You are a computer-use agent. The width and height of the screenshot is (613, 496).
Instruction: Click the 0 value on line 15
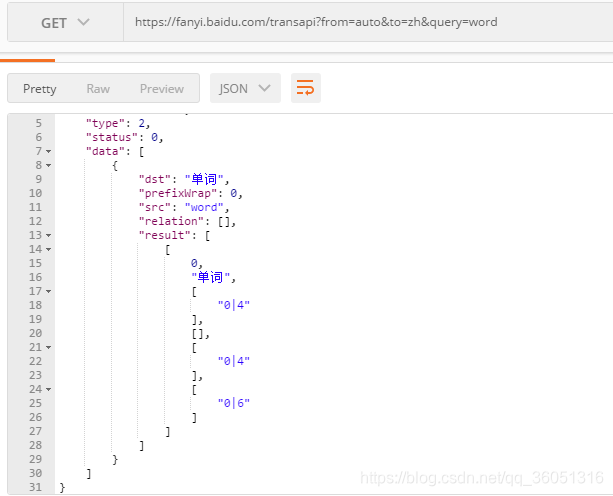coord(194,263)
